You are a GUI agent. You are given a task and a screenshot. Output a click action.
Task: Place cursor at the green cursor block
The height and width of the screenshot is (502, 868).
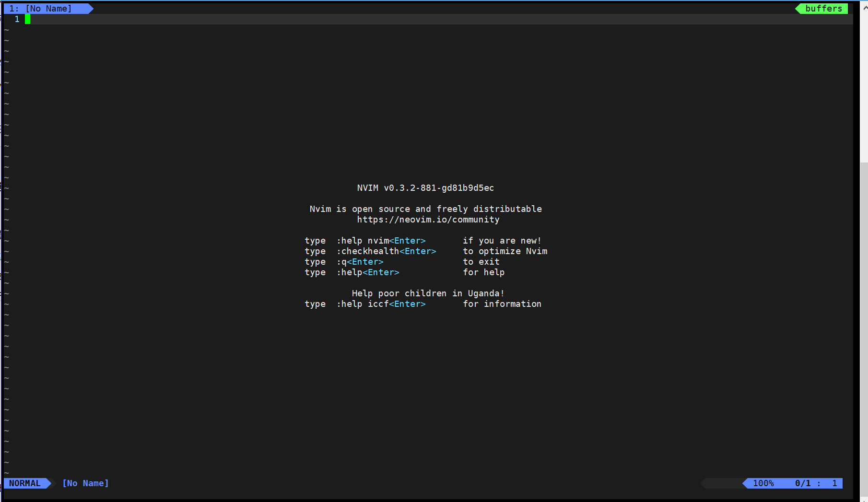point(28,19)
